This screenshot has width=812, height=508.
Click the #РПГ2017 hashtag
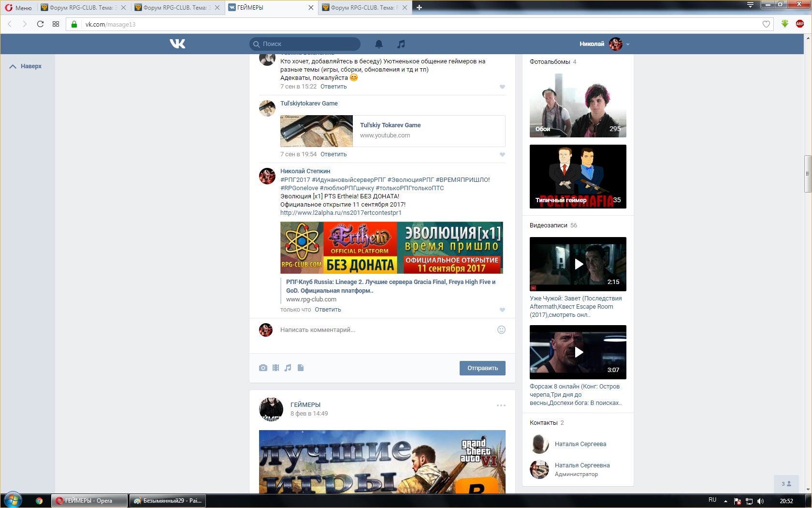295,180
